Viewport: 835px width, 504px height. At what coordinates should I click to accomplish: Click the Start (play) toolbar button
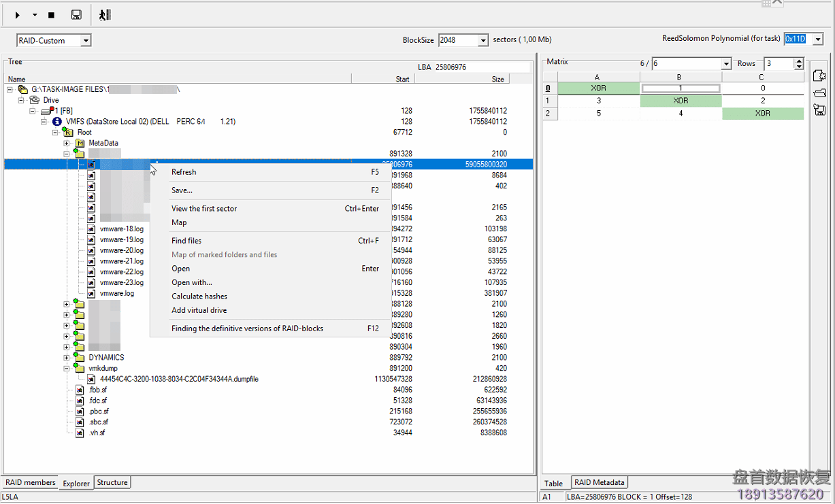(x=18, y=15)
